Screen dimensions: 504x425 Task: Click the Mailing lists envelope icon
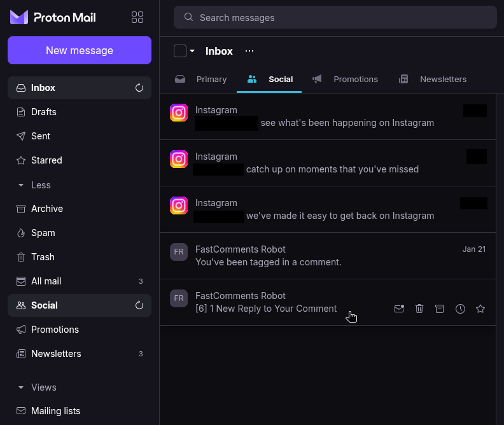point(21,411)
